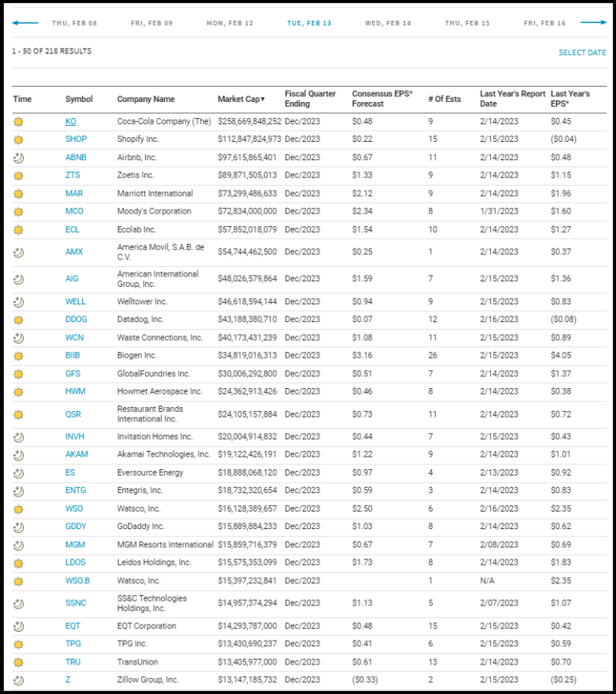Select the WED, FEB 14 date tab
This screenshot has width=616, height=694.
(x=388, y=23)
